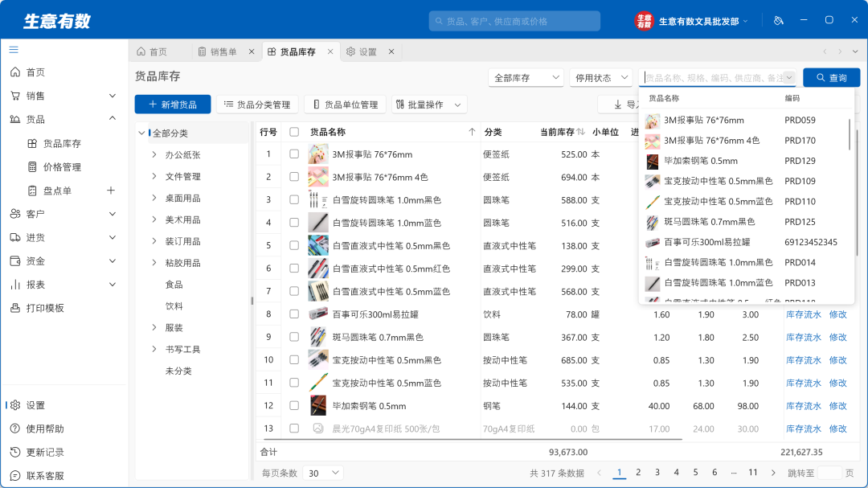Open the 批量操作 dropdown

(x=429, y=105)
